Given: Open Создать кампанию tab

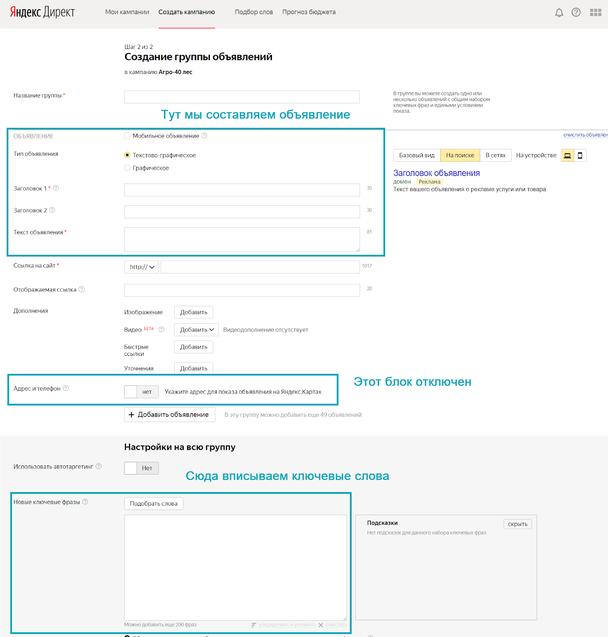Looking at the screenshot, I should (186, 12).
